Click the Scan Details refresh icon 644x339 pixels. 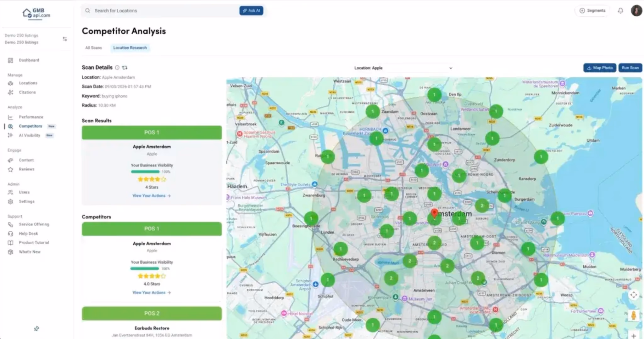point(125,67)
